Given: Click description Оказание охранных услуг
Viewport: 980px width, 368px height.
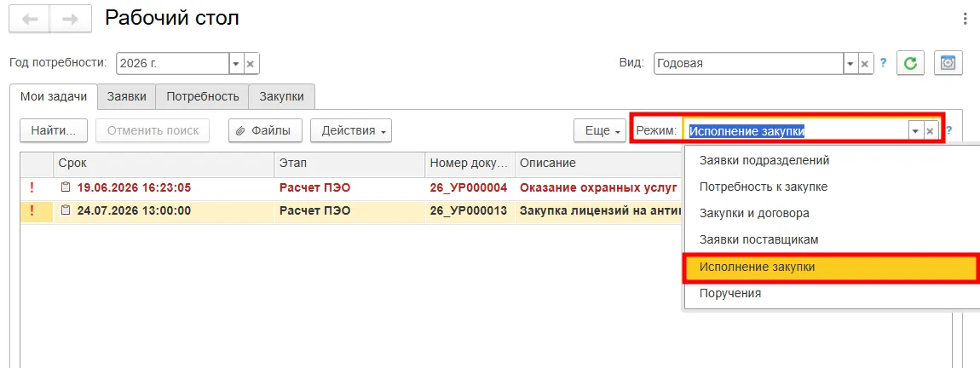Looking at the screenshot, I should [599, 187].
